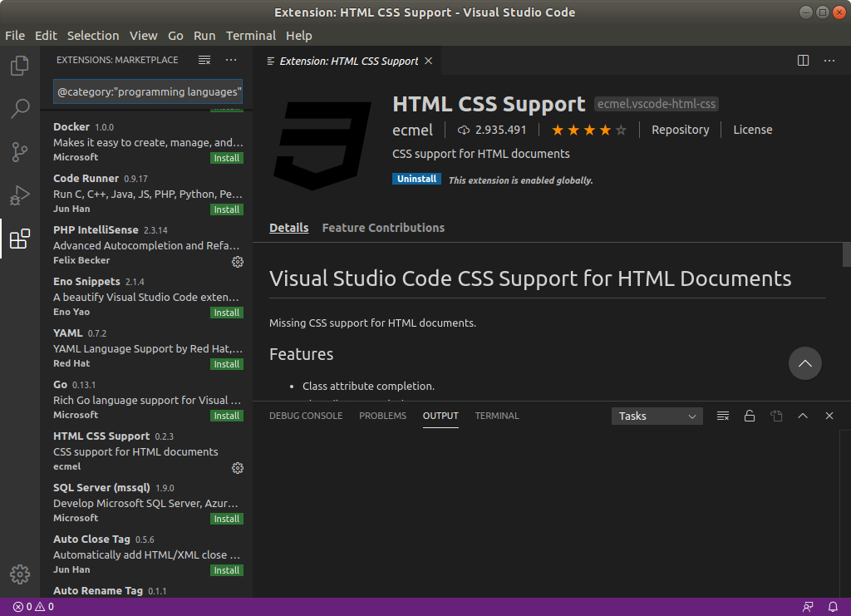This screenshot has height=616, width=851.
Task: Open the Repository link
Action: tap(680, 131)
